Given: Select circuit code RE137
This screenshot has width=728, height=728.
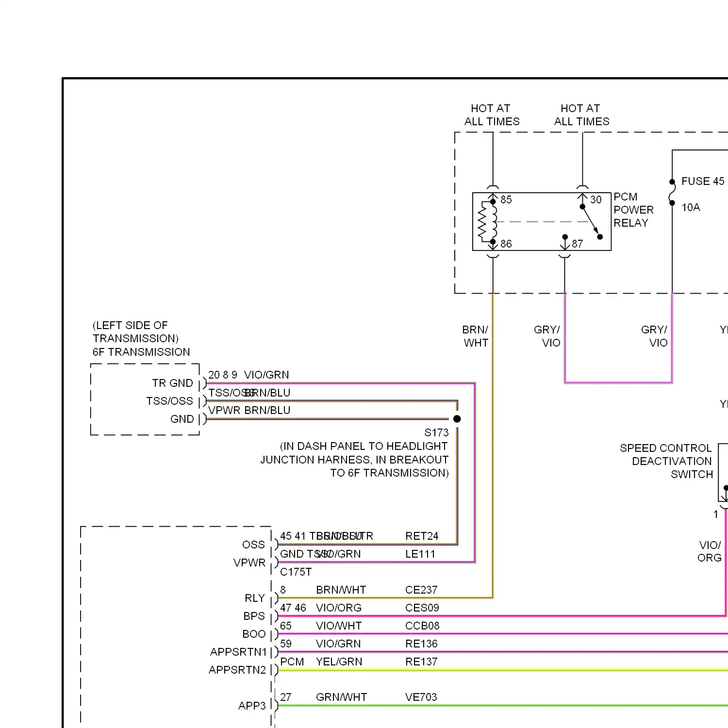Looking at the screenshot, I should coord(421,662).
